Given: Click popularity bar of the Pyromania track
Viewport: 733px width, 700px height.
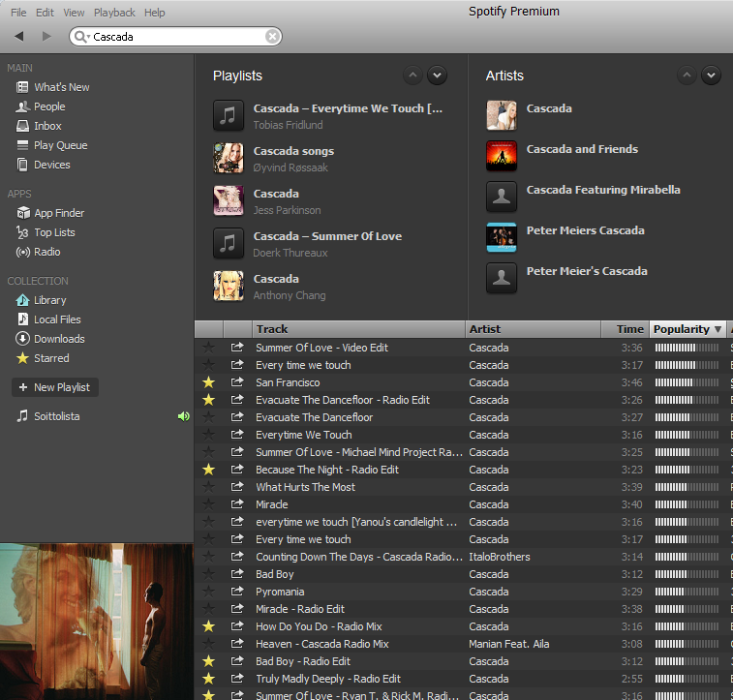Looking at the screenshot, I should coord(687,592).
